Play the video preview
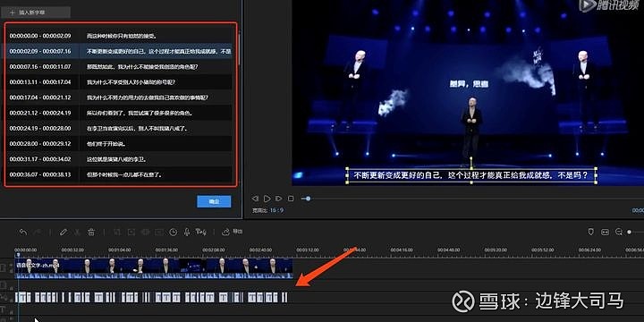The width and height of the screenshot is (644, 322). coord(267,199)
